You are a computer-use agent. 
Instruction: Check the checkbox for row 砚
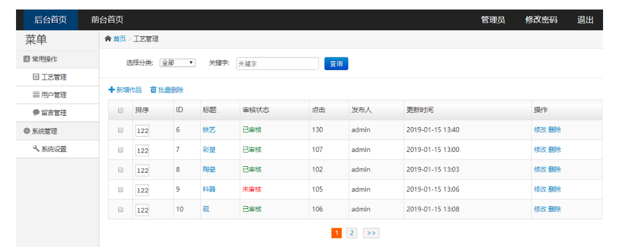click(x=120, y=209)
